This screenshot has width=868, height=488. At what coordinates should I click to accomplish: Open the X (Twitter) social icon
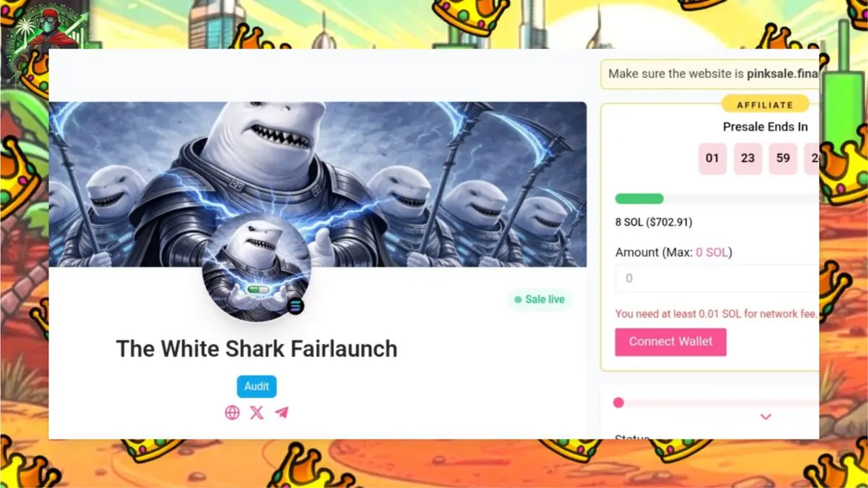pos(257,413)
